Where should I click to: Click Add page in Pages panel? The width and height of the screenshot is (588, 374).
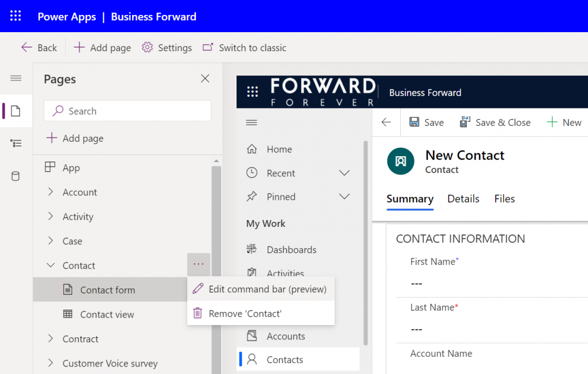point(75,138)
